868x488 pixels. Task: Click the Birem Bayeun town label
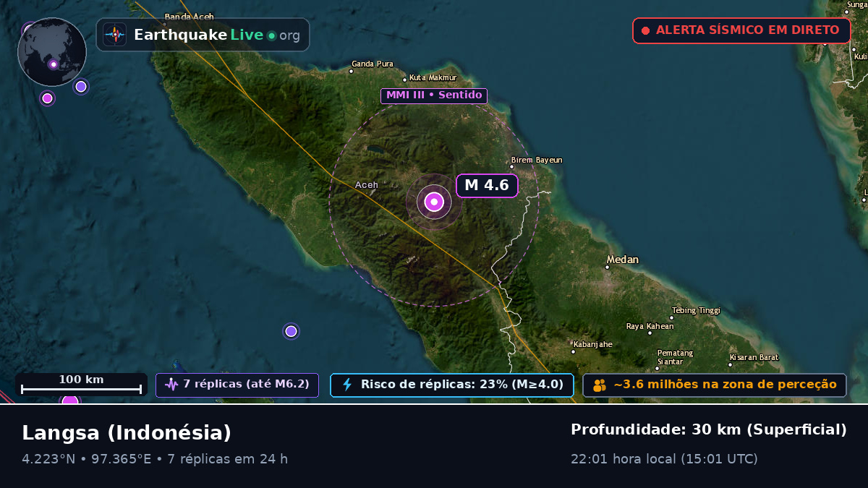pos(537,160)
